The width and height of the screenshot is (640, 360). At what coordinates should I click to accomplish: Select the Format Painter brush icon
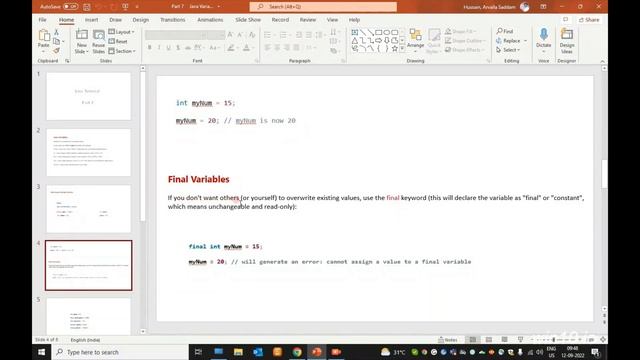pyautogui.click(x=57, y=51)
